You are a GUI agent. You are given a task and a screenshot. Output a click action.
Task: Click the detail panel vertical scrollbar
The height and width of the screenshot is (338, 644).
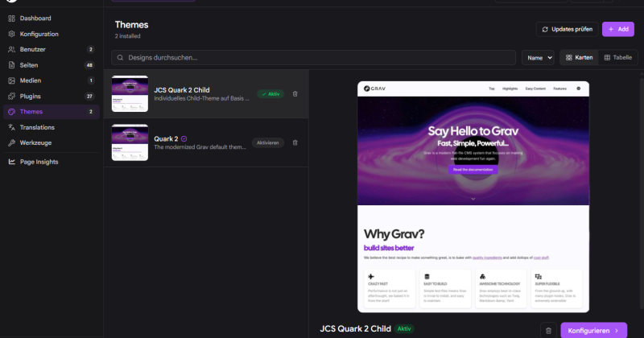click(642, 193)
